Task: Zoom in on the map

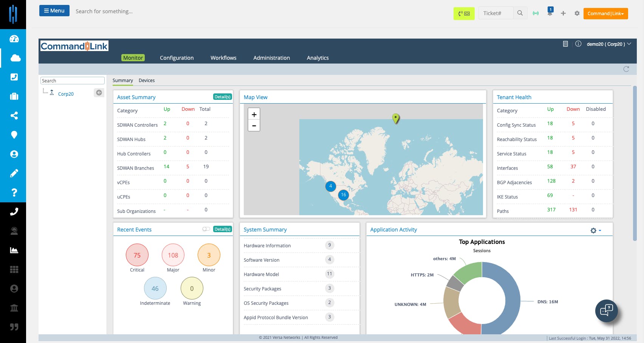Action: tap(254, 114)
